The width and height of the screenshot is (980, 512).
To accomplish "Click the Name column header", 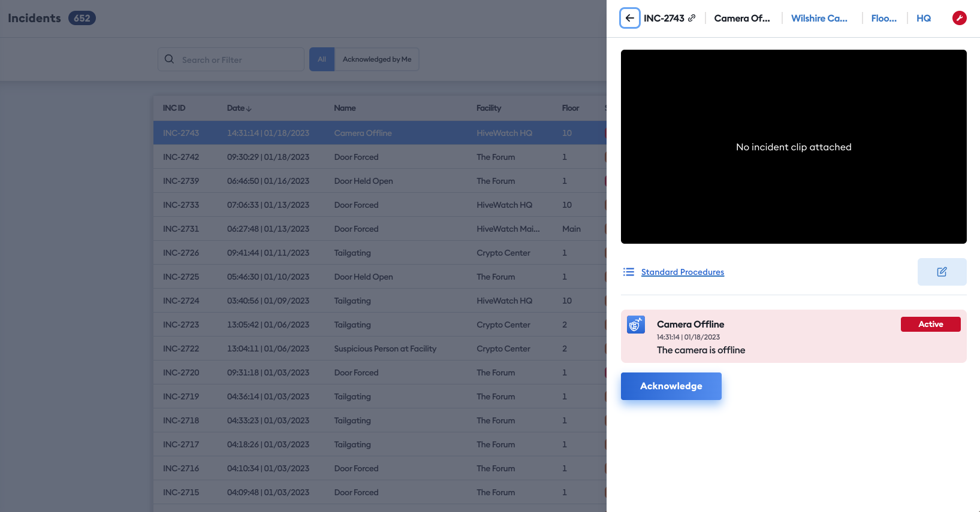I will 345,108.
